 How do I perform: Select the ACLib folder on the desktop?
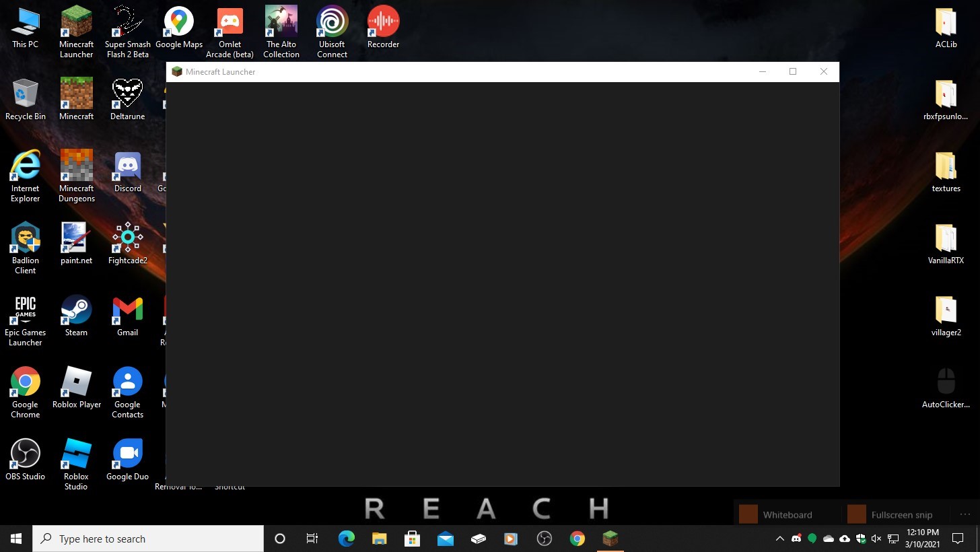[946, 28]
